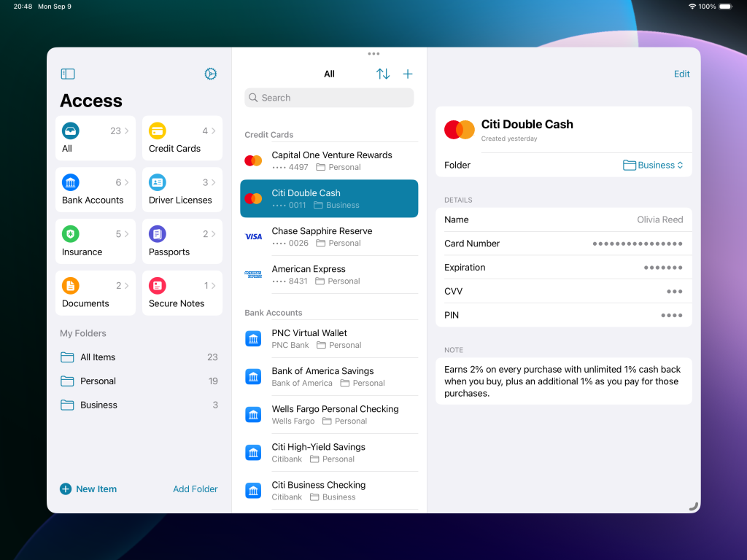Reveal the hidden Card Number dots

pyautogui.click(x=637, y=244)
